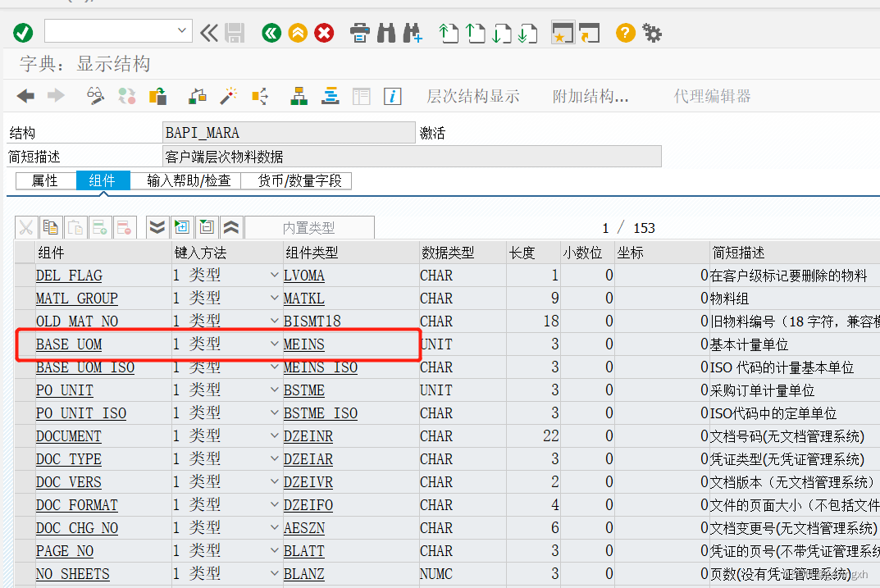This screenshot has height=588, width=880.
Task: Open the 键入方法 dropdown for DOCUMENT row
Action: click(274, 436)
